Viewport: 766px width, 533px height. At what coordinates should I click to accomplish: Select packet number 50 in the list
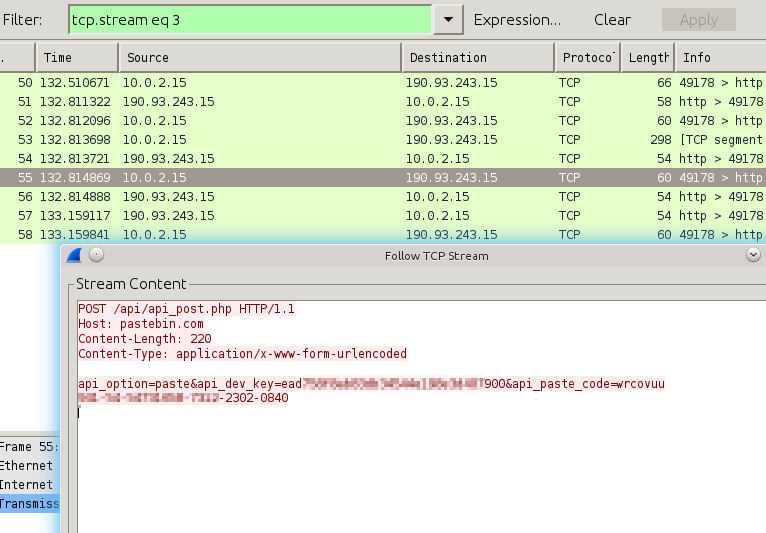[x=300, y=82]
